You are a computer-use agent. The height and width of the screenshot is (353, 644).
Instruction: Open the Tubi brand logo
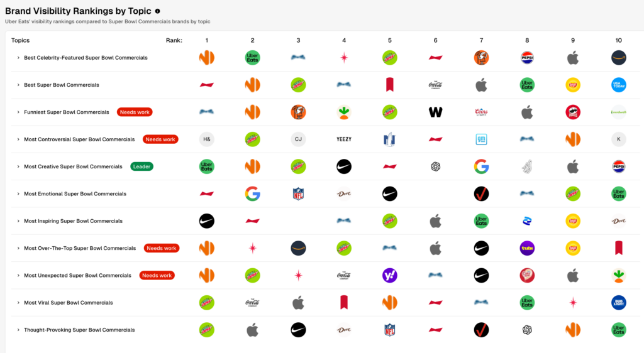point(527,248)
